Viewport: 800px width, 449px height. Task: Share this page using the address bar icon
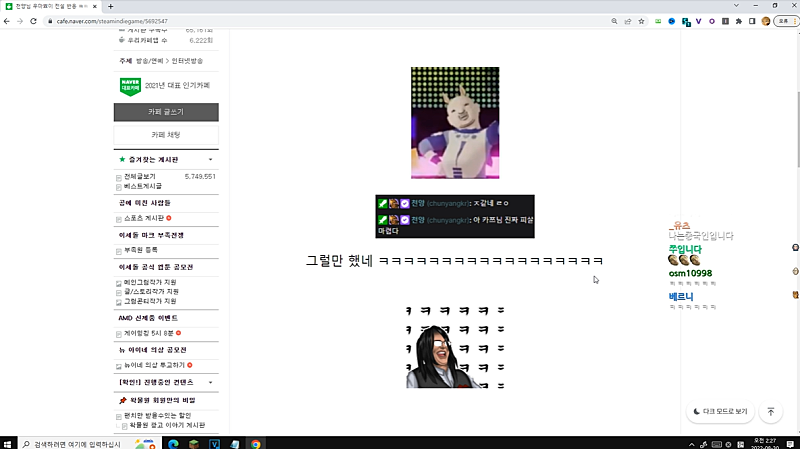tap(628, 21)
